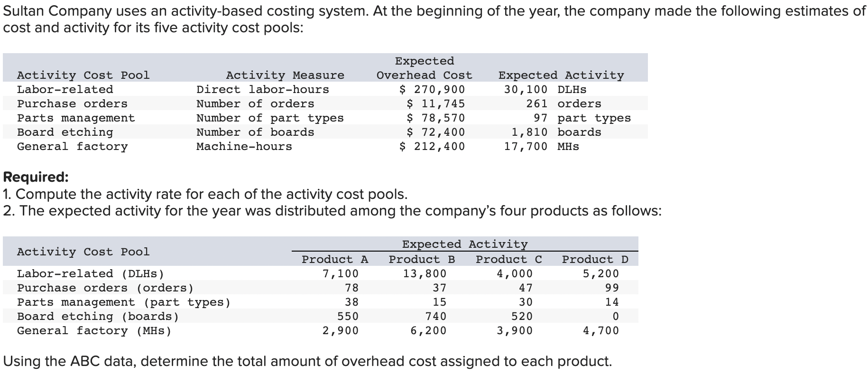Click the 30,100 DLHs expected activity

545,89
